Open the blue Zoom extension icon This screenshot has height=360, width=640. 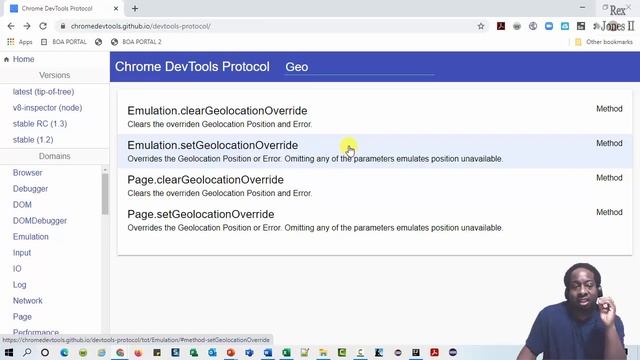coord(549,26)
